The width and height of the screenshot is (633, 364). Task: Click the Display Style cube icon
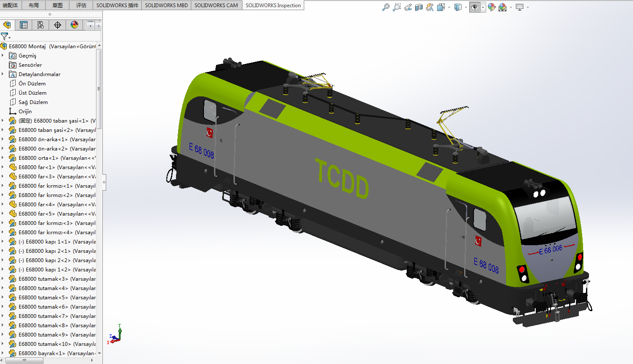click(x=458, y=7)
